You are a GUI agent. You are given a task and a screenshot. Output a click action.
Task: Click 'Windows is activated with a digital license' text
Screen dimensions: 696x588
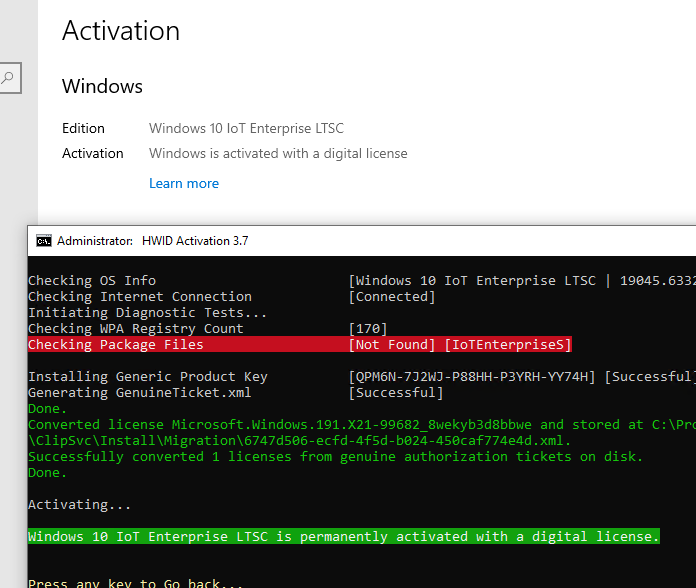(x=278, y=153)
